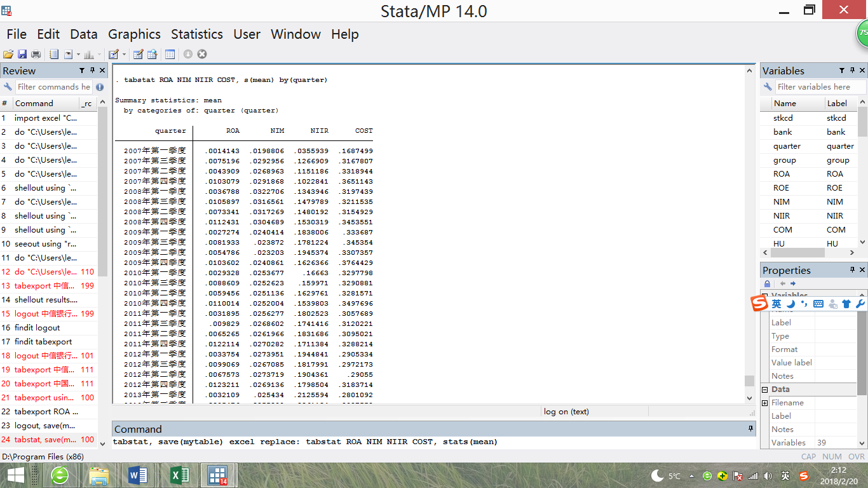Image resolution: width=868 pixels, height=488 pixels.
Task: Open the Do-file Editor icon
Action: click(x=114, y=54)
